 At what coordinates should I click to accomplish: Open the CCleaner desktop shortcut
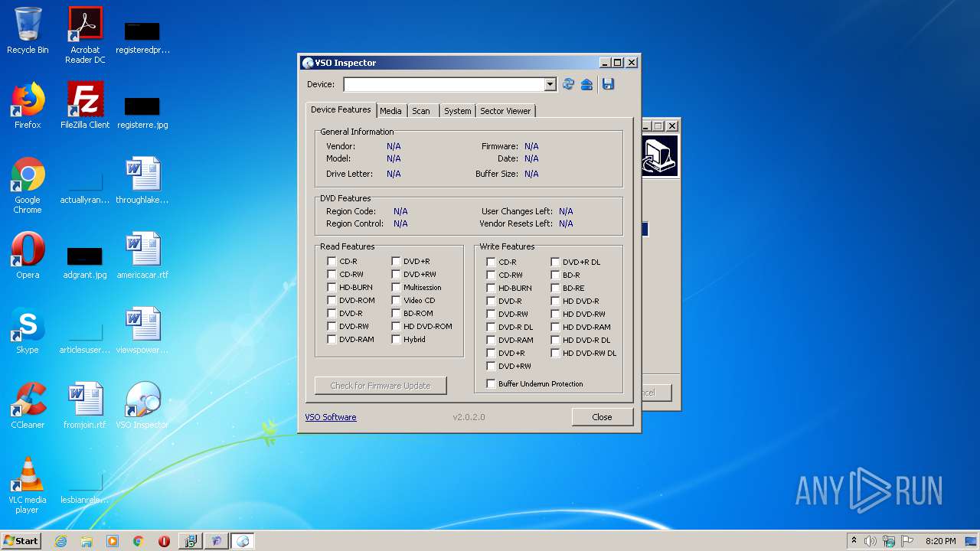[x=28, y=406]
